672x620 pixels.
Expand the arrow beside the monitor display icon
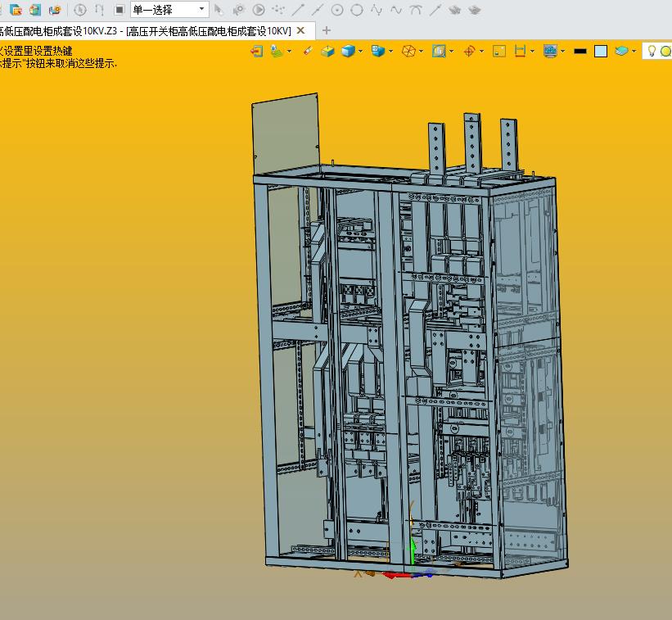(562, 52)
